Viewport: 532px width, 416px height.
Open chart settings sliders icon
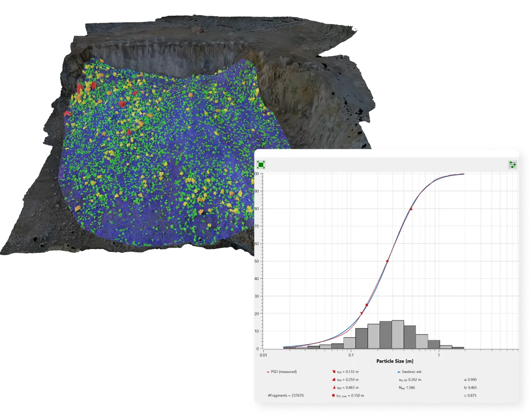click(x=512, y=165)
